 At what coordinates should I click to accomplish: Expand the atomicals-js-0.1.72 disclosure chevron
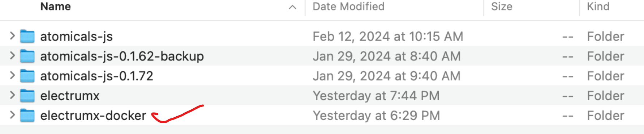tap(12, 75)
